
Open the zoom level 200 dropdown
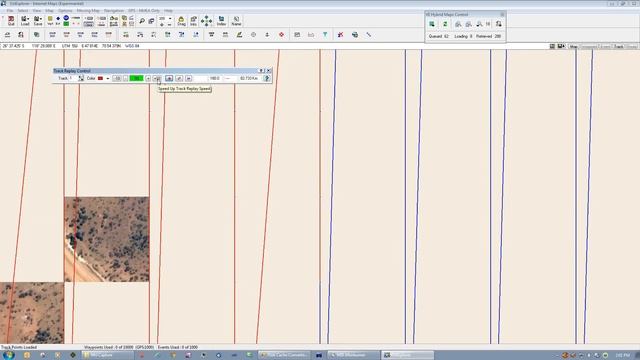[x=170, y=18]
